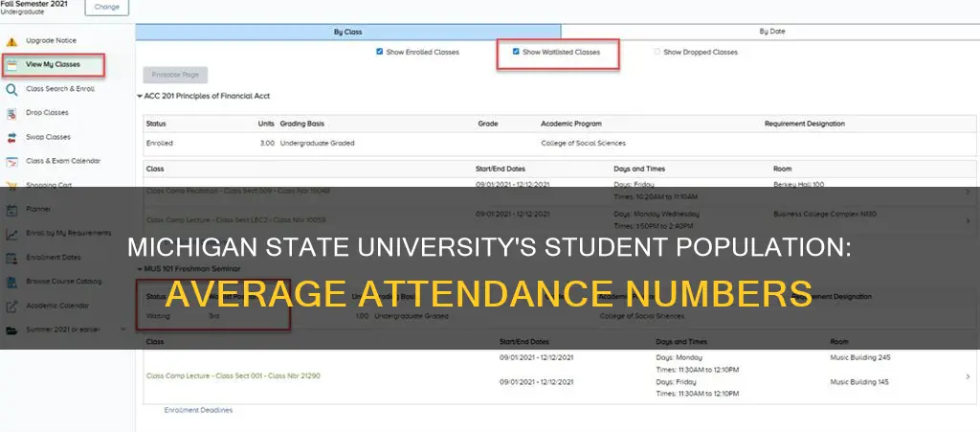Open the Upgrade Notice item
This screenshot has width=980, height=432.
pyautogui.click(x=52, y=40)
